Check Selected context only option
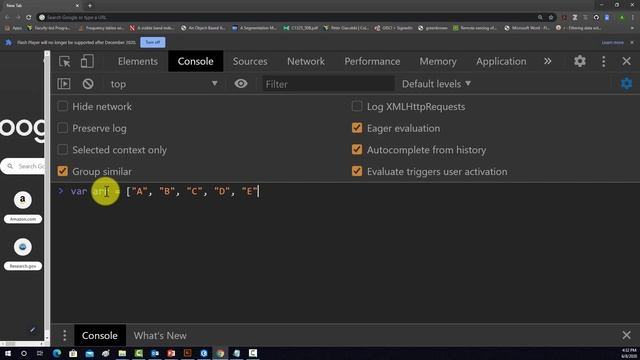This screenshot has height=360, width=640. point(62,149)
